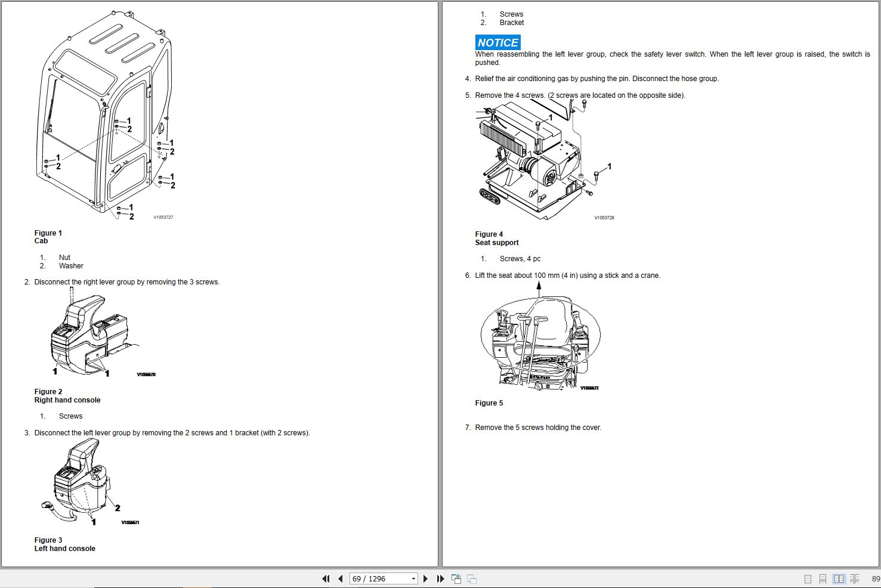Click the 'Screws, 4 pc' legend entry

(x=520, y=259)
